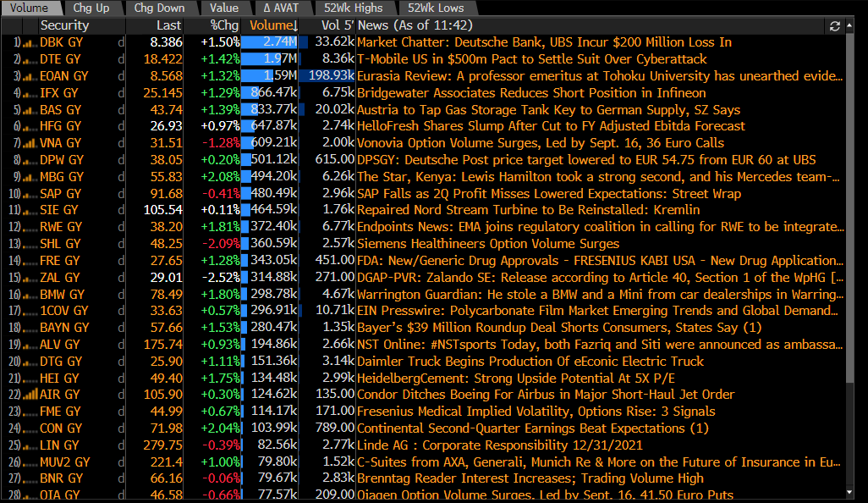The height and width of the screenshot is (503, 868).
Task: Open the LIN GY chart icon
Action: point(30,445)
